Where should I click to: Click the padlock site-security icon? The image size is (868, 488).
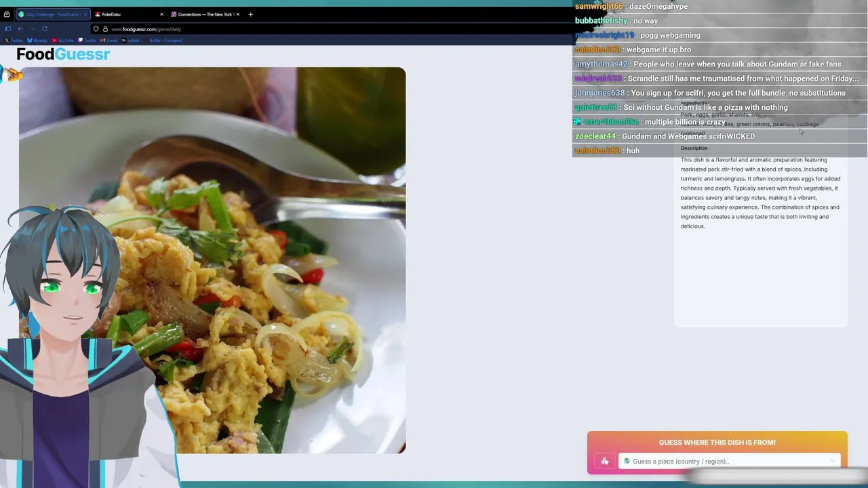pyautogui.click(x=105, y=28)
